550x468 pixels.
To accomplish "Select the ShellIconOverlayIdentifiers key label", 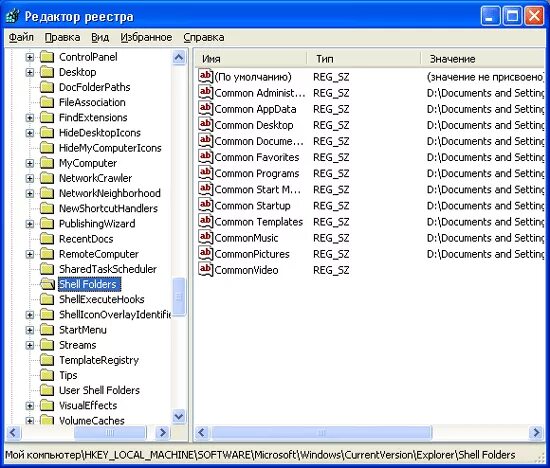I will click(x=115, y=315).
